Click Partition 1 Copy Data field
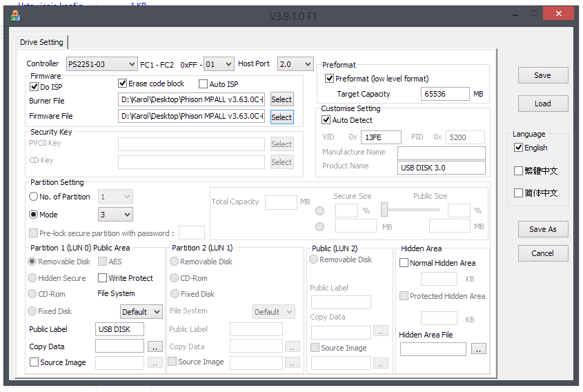Screen dimensions: 583x392 point(119,346)
